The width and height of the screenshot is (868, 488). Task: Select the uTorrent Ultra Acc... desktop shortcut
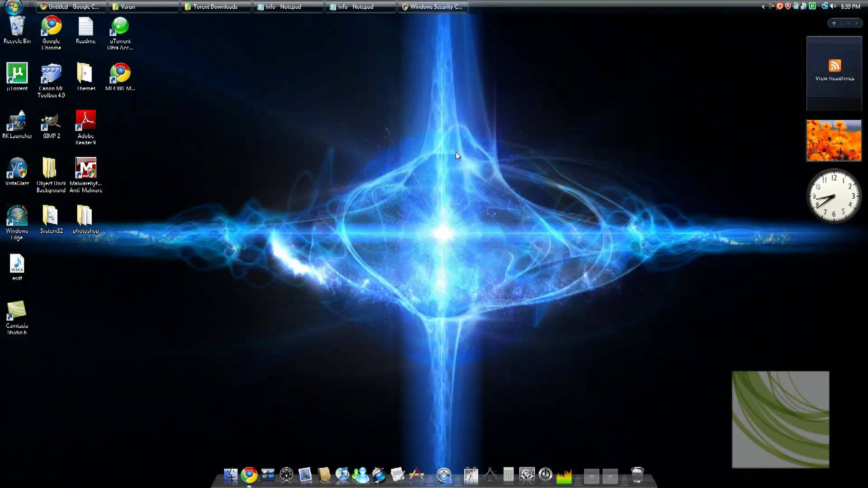(120, 33)
